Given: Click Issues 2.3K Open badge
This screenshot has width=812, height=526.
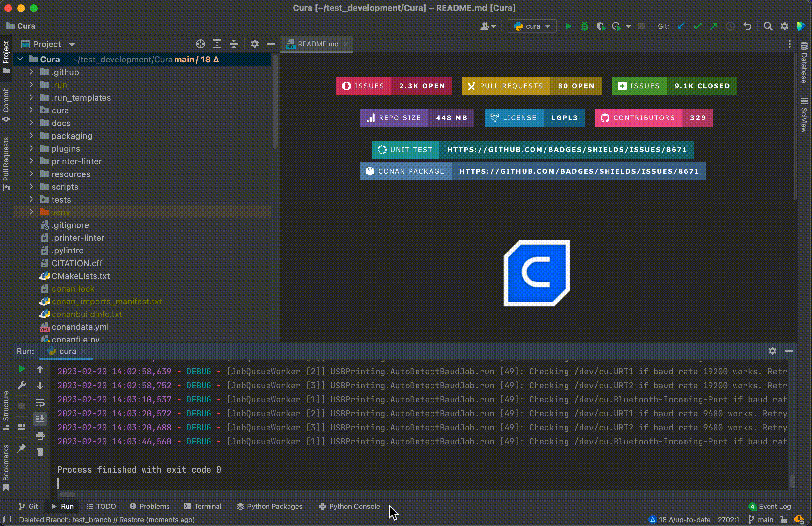Looking at the screenshot, I should pyautogui.click(x=394, y=86).
